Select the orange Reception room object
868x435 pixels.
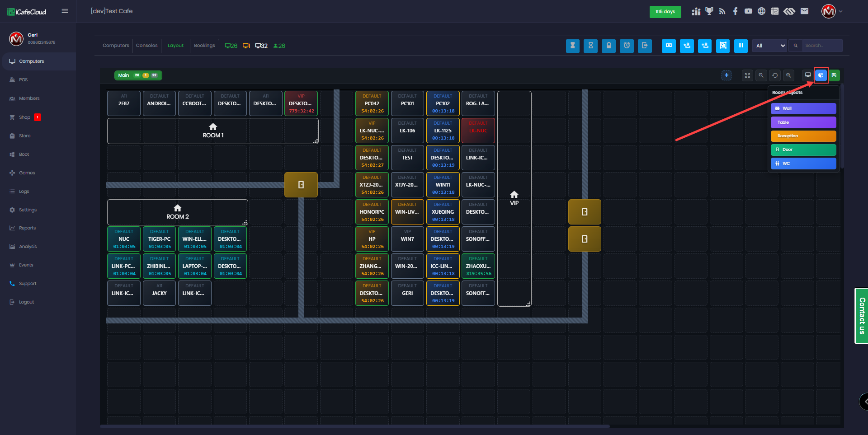[x=803, y=136]
